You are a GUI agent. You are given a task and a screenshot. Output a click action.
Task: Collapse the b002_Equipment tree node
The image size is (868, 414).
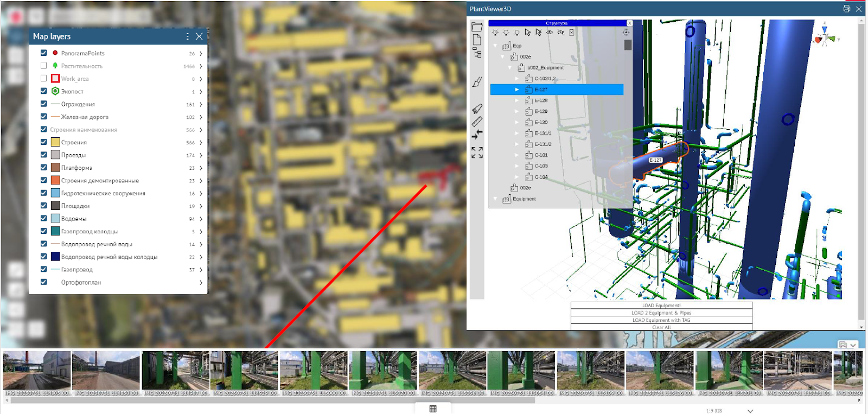pyautogui.click(x=510, y=68)
